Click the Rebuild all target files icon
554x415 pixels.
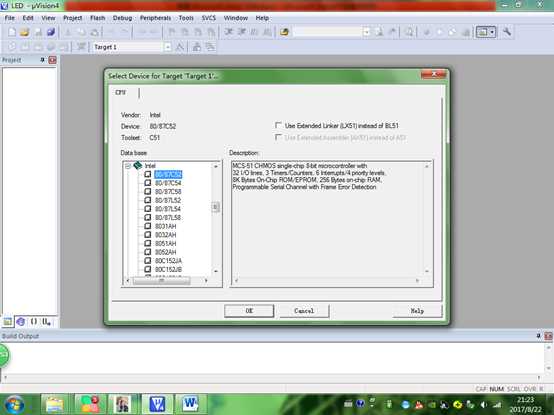point(38,47)
